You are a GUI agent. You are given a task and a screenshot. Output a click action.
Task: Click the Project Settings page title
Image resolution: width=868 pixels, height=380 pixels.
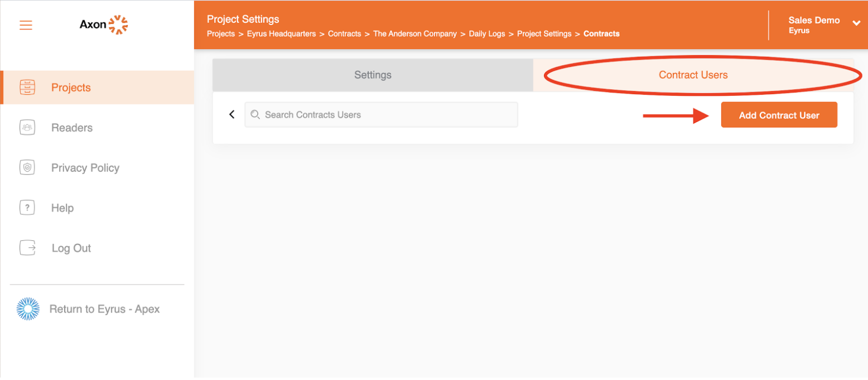[243, 20]
